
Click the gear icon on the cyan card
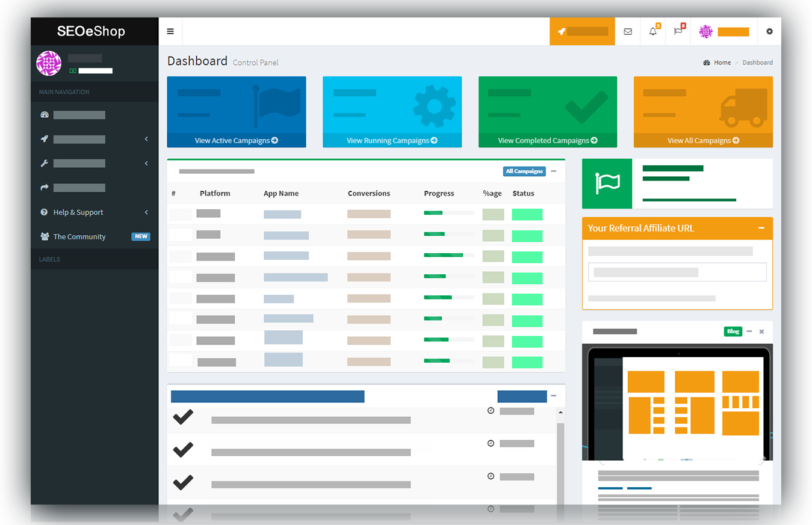click(x=435, y=106)
